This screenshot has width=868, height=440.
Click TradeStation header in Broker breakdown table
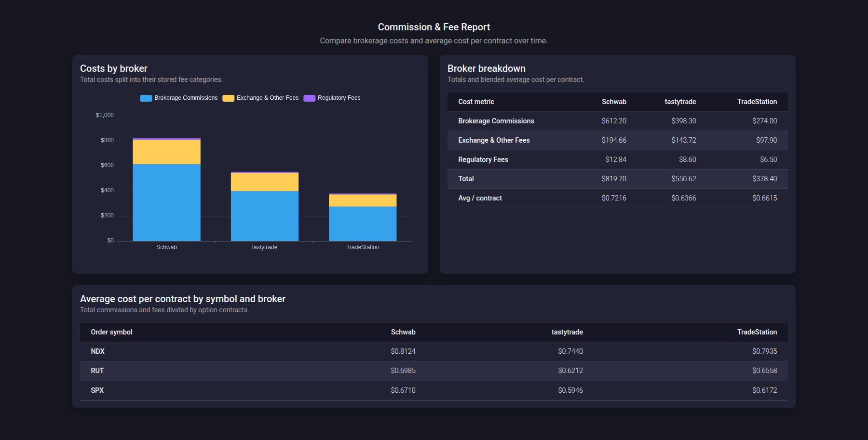(x=757, y=102)
